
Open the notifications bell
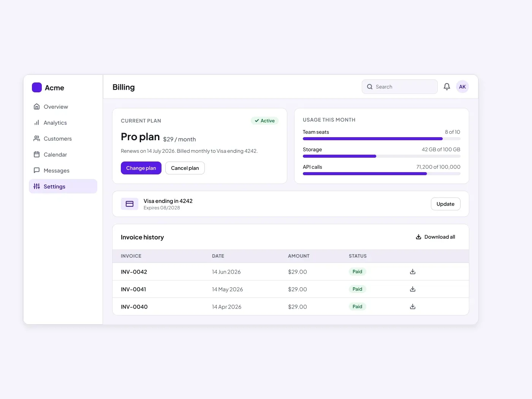(x=447, y=87)
